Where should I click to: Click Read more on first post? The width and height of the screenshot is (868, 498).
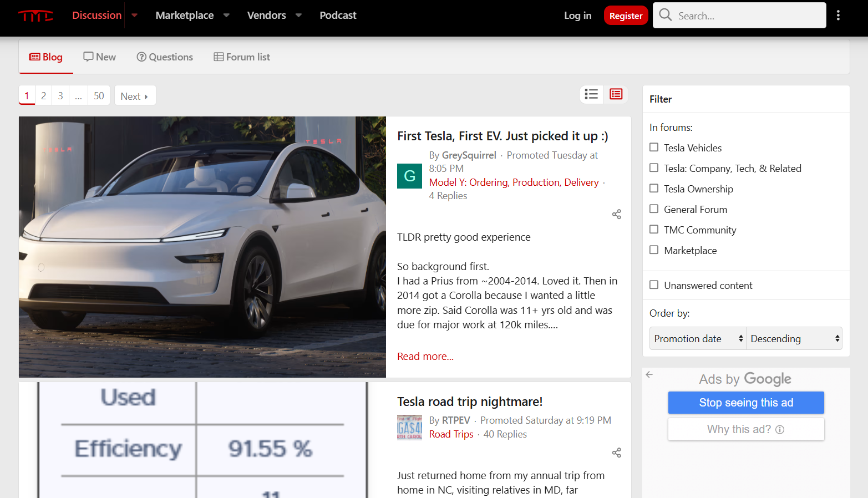425,357
